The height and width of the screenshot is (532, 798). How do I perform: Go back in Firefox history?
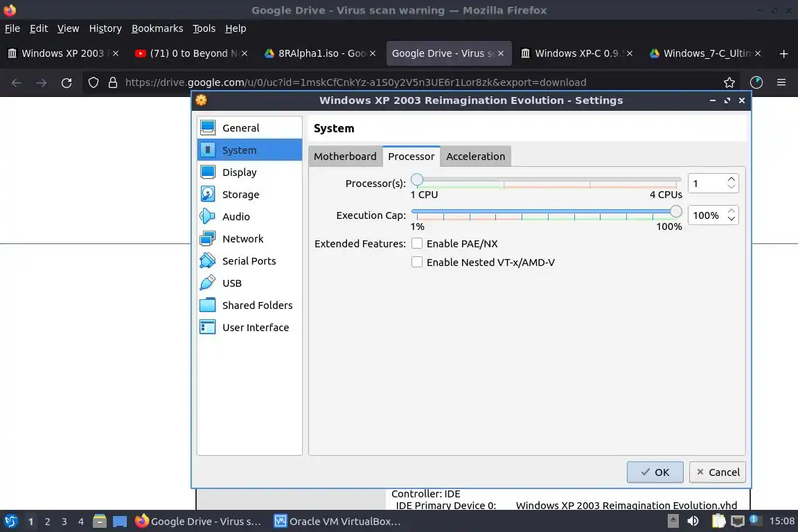[17, 82]
